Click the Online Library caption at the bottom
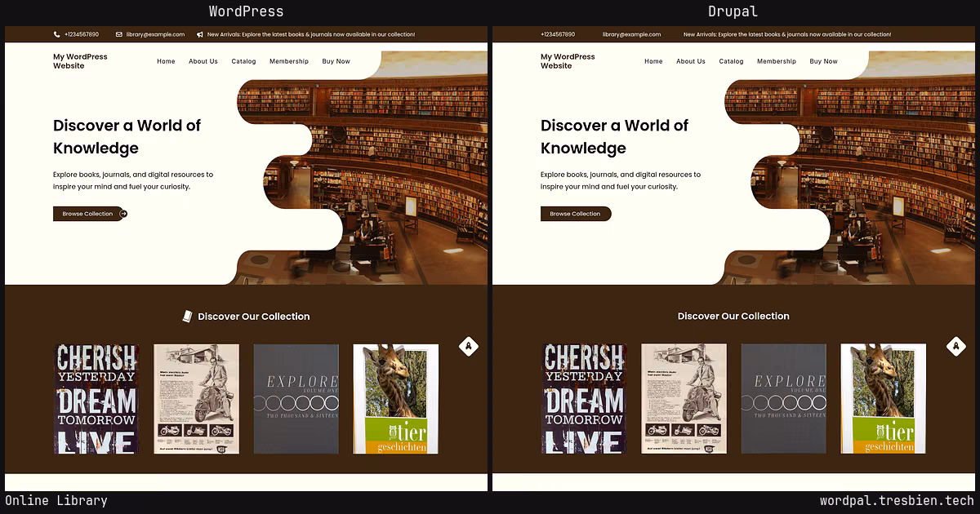The width and height of the screenshot is (980, 514). 56,501
